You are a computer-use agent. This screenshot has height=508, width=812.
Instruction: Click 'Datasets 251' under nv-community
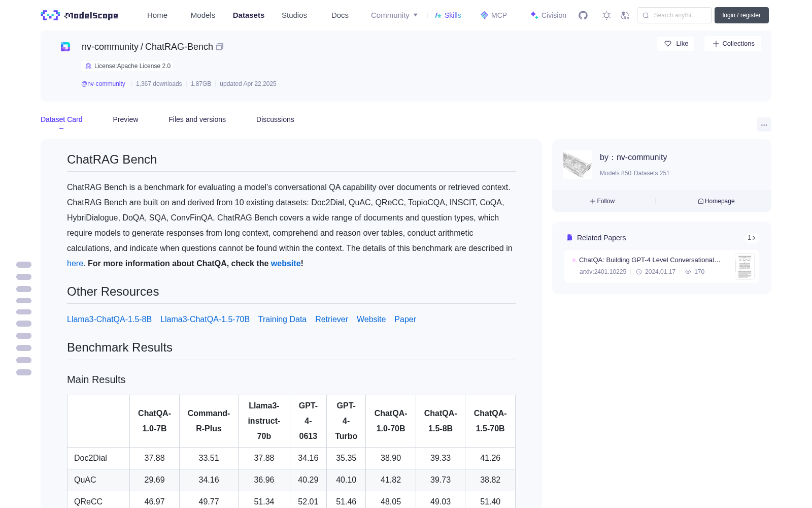652,173
